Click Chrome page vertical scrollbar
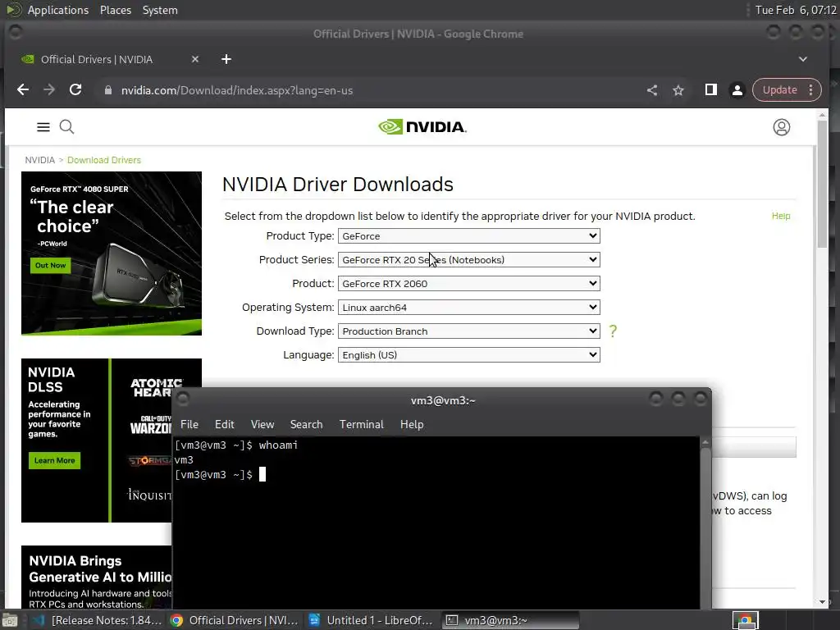The width and height of the screenshot is (840, 630). pyautogui.click(x=822, y=185)
